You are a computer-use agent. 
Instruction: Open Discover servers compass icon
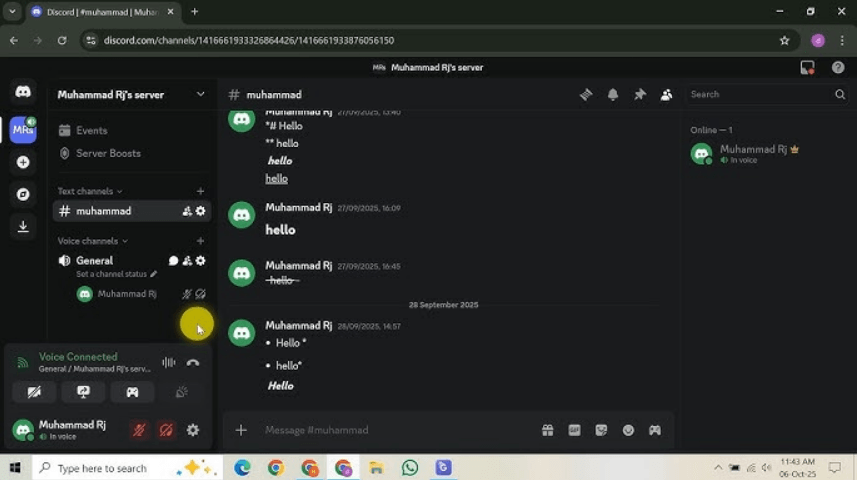coord(23,194)
